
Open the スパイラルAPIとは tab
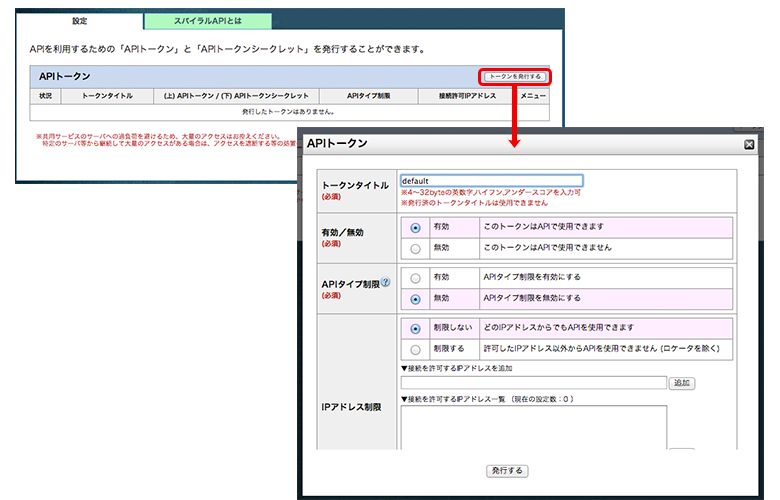click(x=207, y=20)
